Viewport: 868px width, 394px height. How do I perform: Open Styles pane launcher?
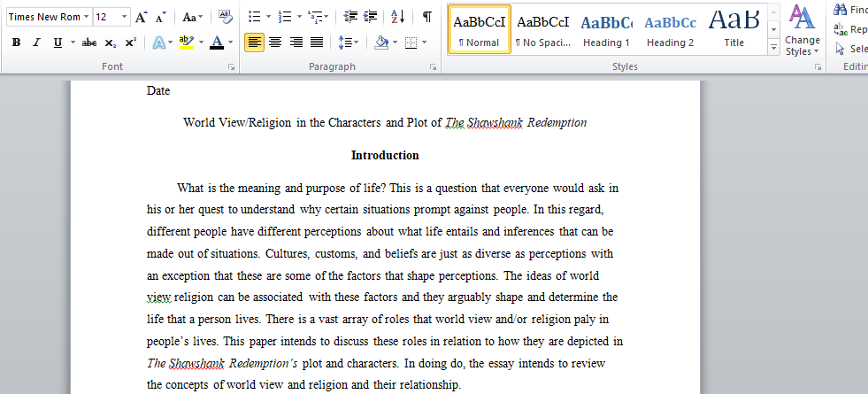(817, 66)
